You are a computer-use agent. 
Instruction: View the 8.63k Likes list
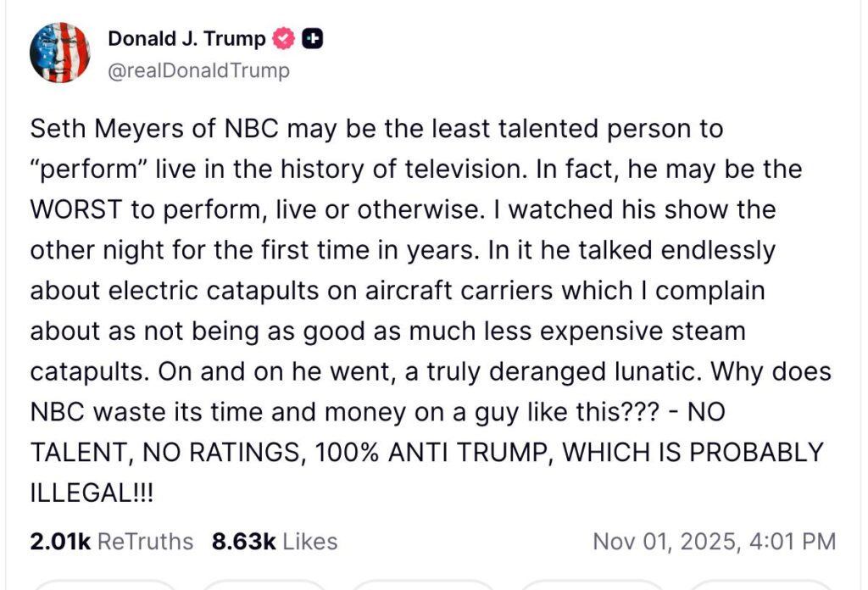pos(275,542)
